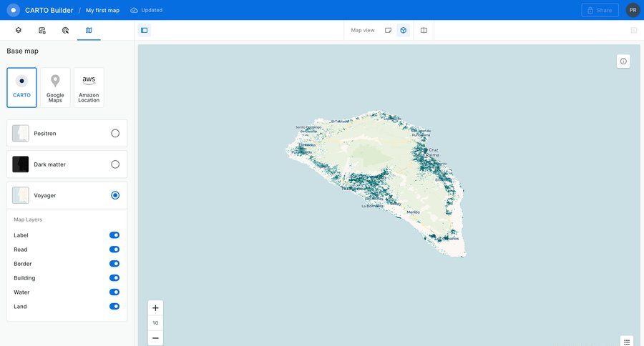Toggle the Building map layer
This screenshot has height=346, width=644.
click(114, 278)
